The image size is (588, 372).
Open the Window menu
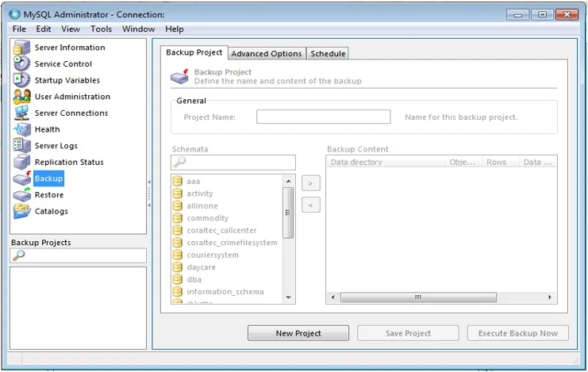[x=138, y=29]
